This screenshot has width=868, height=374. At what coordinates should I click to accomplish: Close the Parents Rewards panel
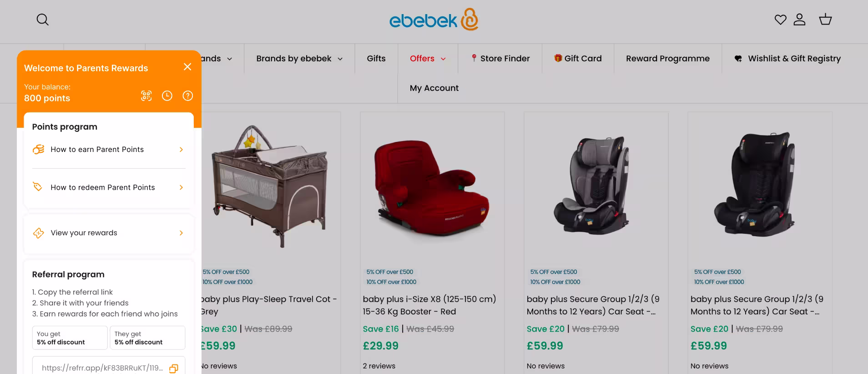187,67
